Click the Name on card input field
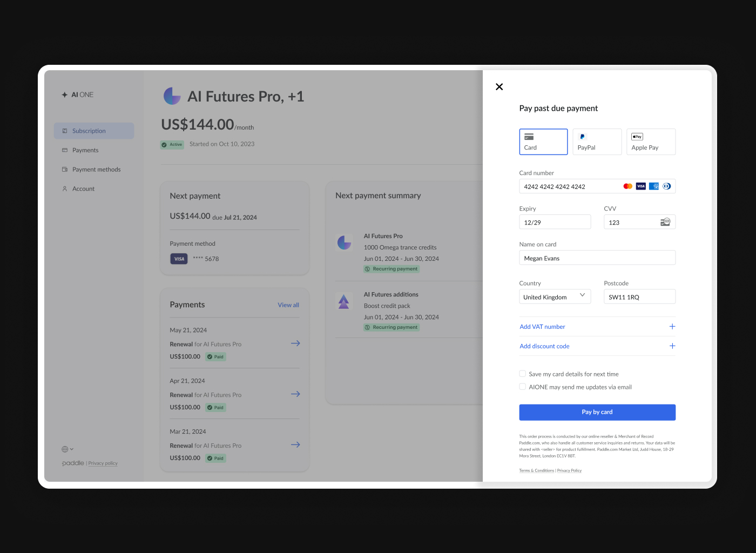Screen dimensions: 756x553 coord(597,258)
